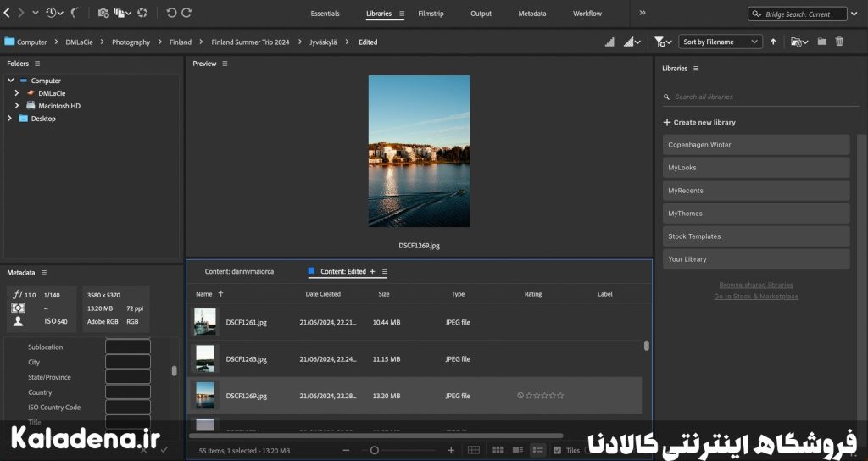Open the Libraries panel menu
Image resolution: width=868 pixels, height=461 pixels.
(x=696, y=69)
